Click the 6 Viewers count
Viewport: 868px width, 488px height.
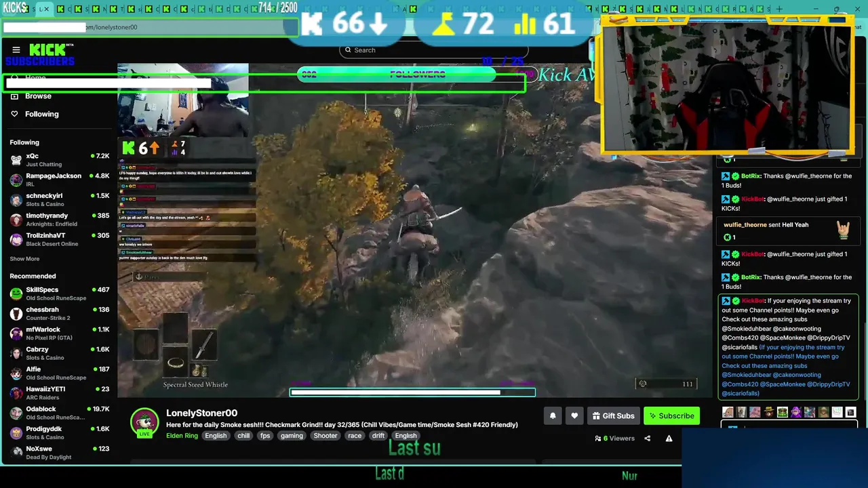point(614,439)
